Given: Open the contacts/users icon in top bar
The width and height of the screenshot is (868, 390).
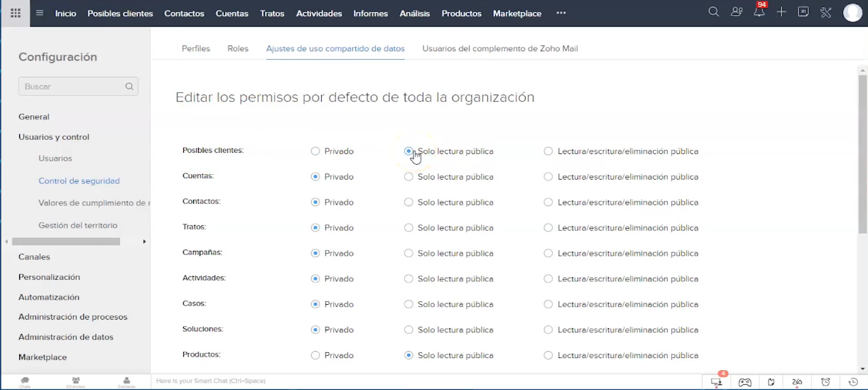Looking at the screenshot, I should tap(737, 12).
